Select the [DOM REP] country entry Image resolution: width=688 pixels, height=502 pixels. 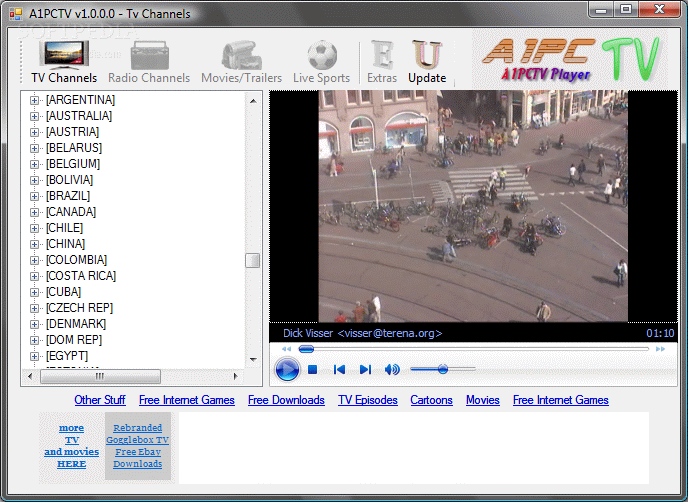pos(74,340)
